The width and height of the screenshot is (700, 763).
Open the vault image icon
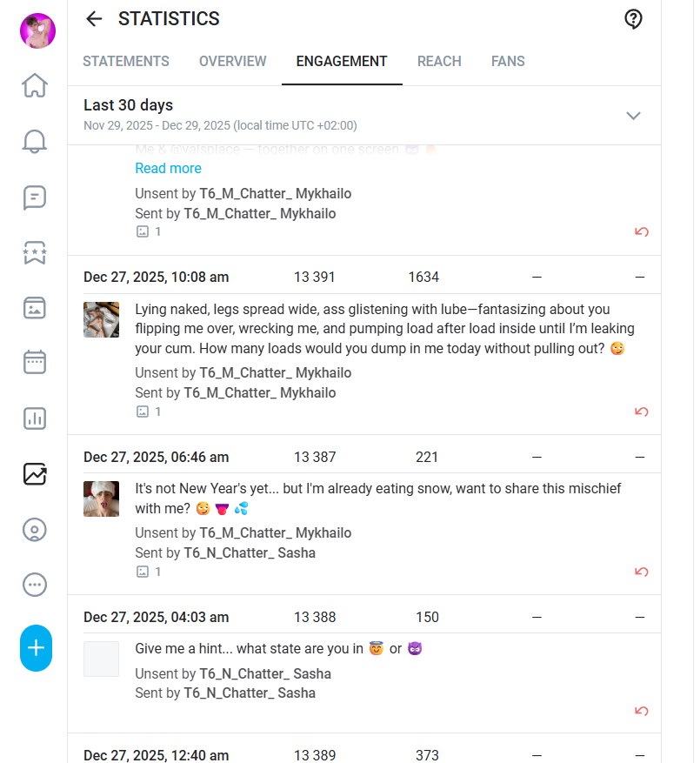[35, 308]
